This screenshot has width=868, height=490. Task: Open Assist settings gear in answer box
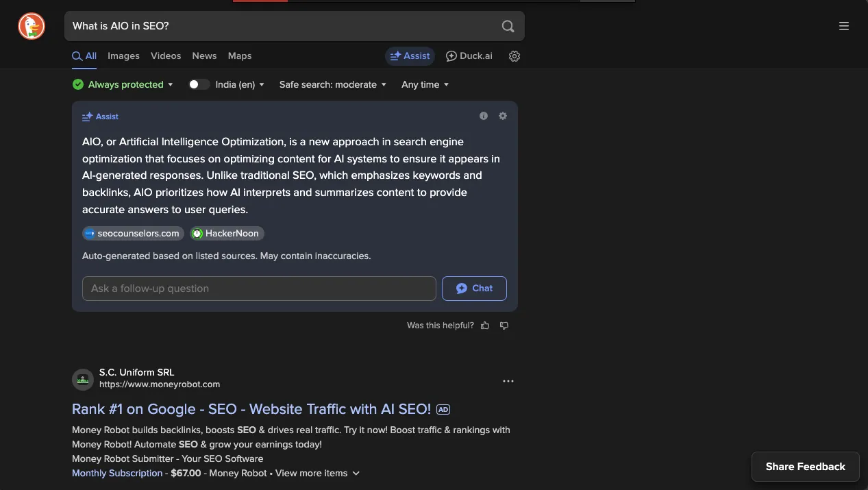click(x=503, y=116)
